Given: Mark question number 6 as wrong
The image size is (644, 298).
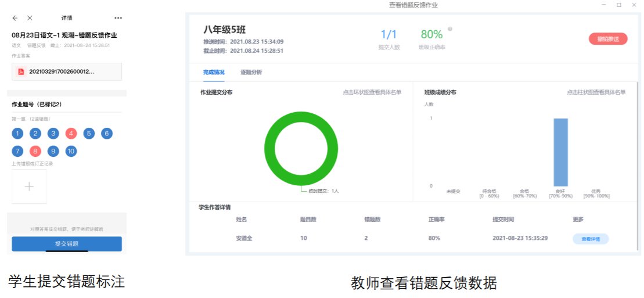Looking at the screenshot, I should (x=107, y=134).
